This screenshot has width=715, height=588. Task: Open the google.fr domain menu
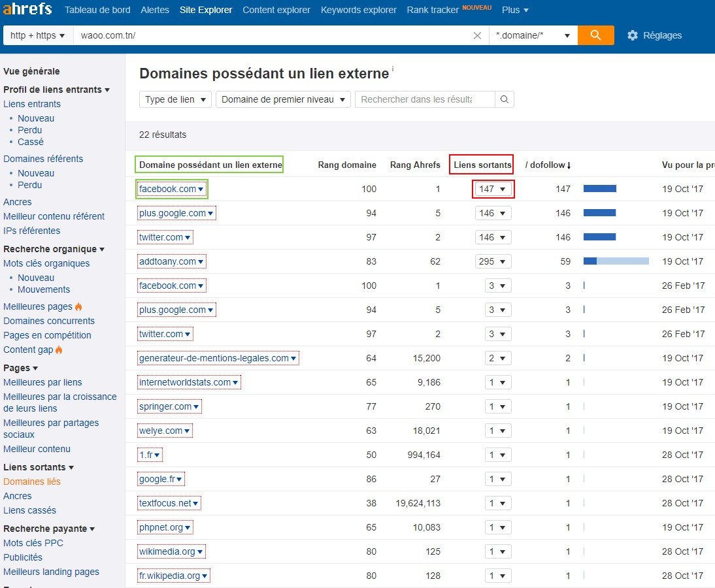[x=161, y=479]
